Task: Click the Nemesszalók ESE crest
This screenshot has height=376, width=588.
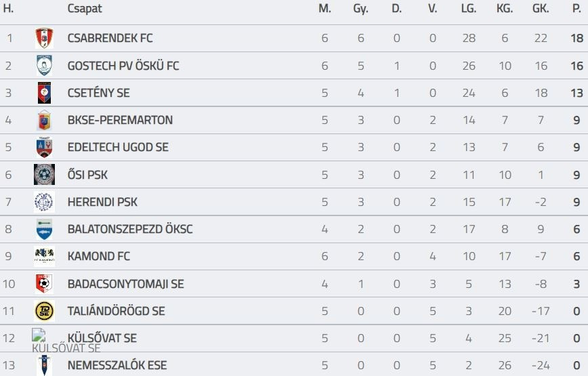Action: click(x=45, y=365)
